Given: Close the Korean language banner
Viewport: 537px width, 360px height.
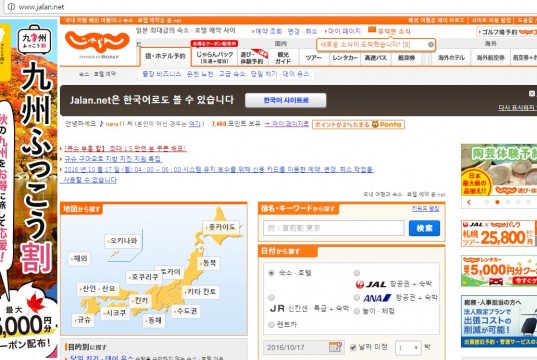Looking at the screenshot, I should [532, 93].
